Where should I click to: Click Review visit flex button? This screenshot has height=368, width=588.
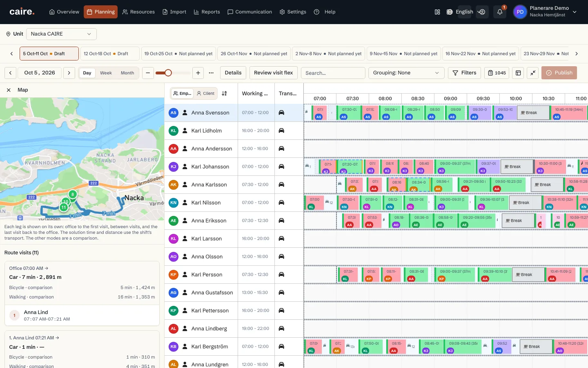pos(274,73)
